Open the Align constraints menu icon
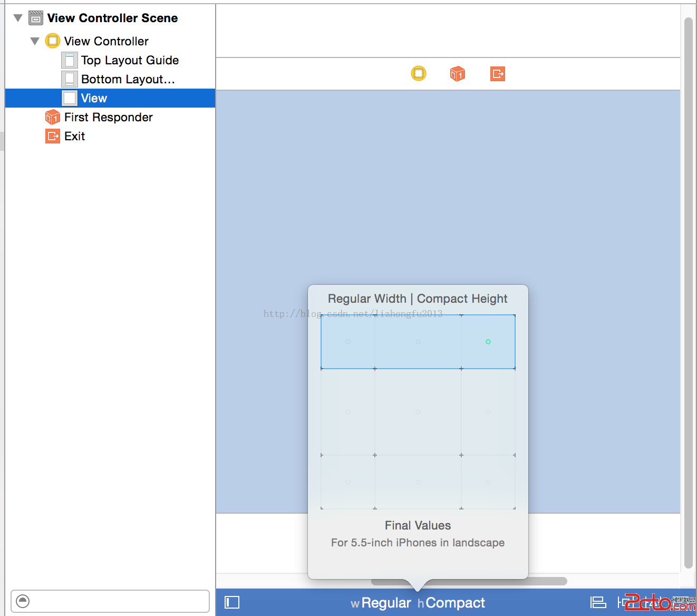This screenshot has height=616, width=697. pyautogui.click(x=598, y=602)
